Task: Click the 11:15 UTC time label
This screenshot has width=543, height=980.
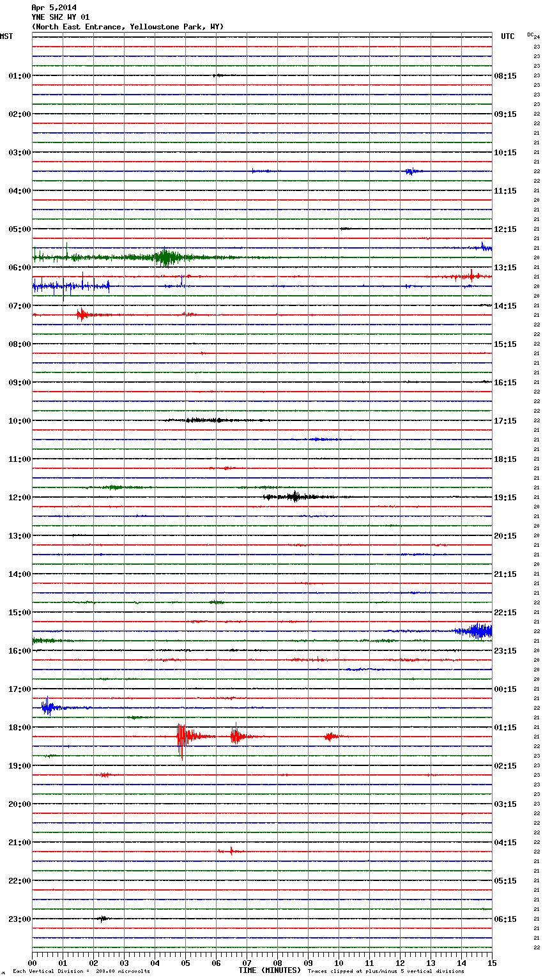Action: (x=505, y=191)
